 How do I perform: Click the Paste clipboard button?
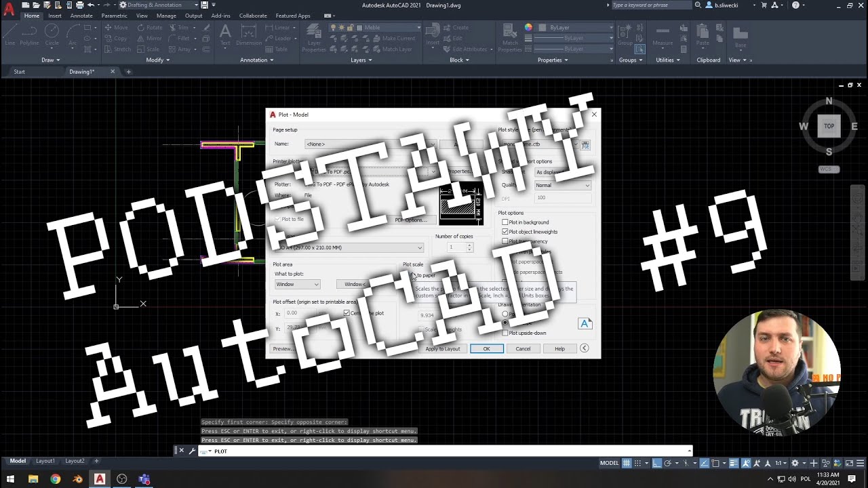[x=703, y=35]
